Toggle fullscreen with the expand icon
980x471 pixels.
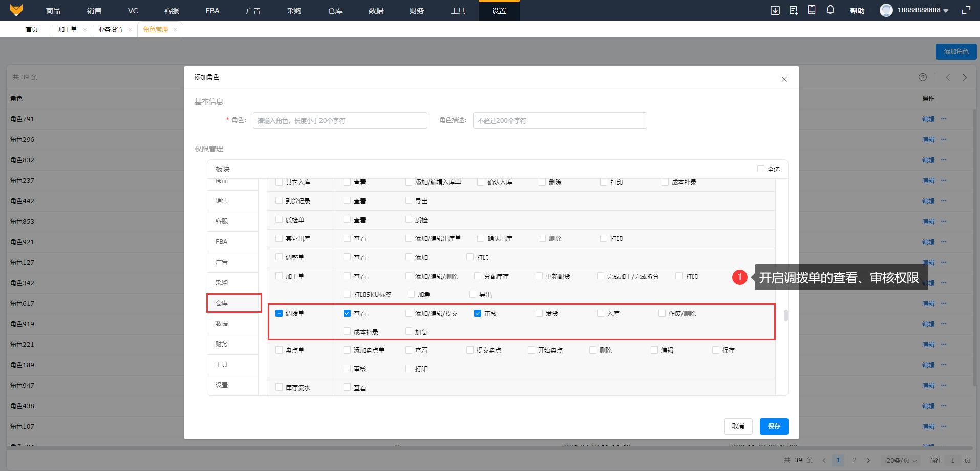(966, 10)
